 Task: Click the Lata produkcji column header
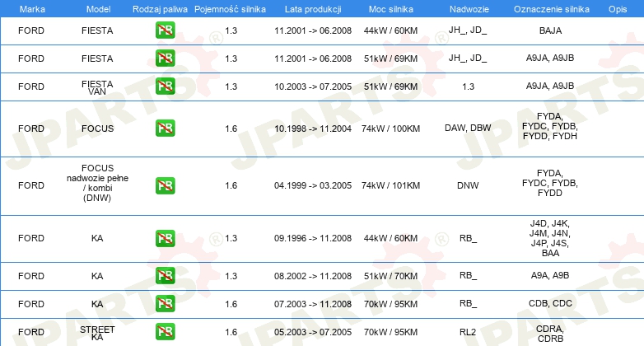(x=313, y=9)
